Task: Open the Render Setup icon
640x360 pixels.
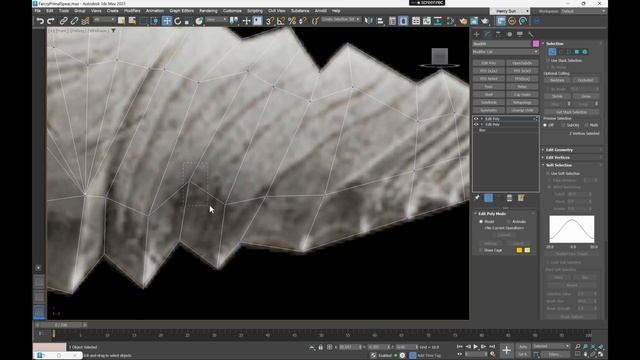Action: pyautogui.click(x=463, y=21)
